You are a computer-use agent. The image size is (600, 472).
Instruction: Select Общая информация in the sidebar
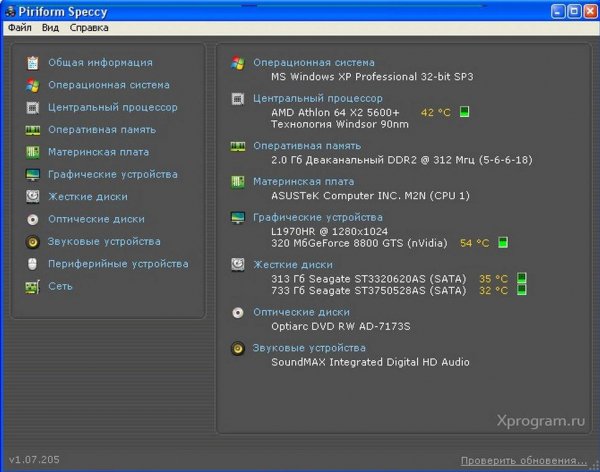point(100,62)
